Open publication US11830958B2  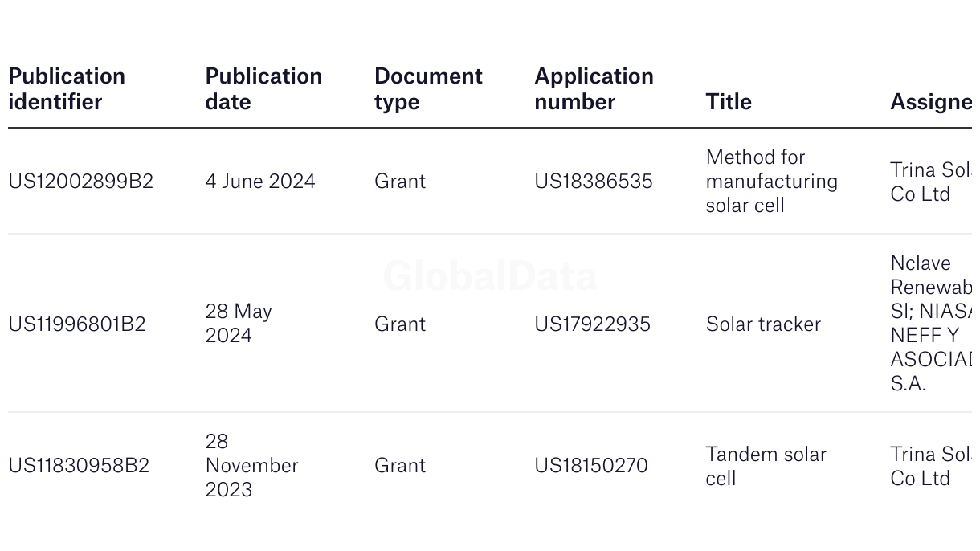(x=79, y=466)
